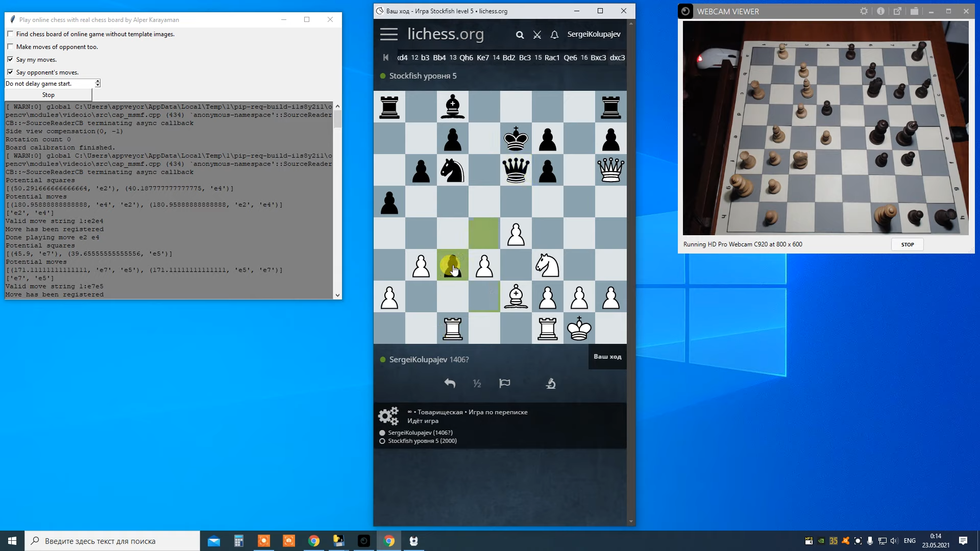The width and height of the screenshot is (980, 551).
Task: Click the resign flag icon
Action: point(504,383)
